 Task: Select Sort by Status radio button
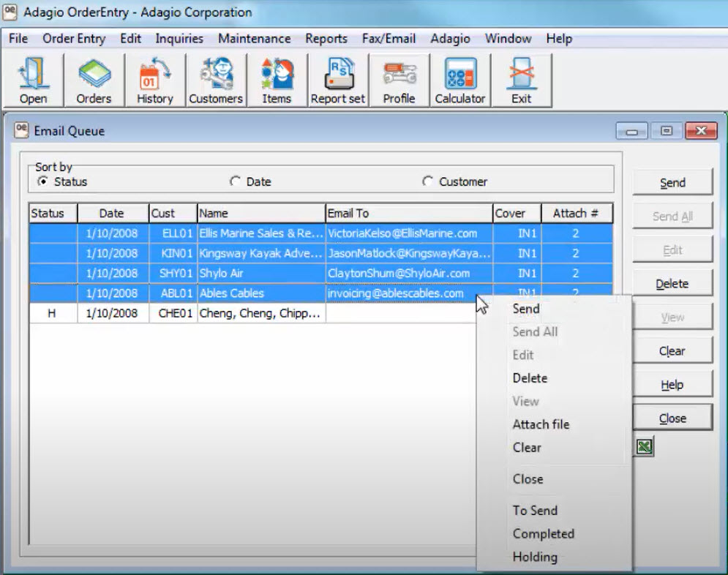click(x=42, y=181)
